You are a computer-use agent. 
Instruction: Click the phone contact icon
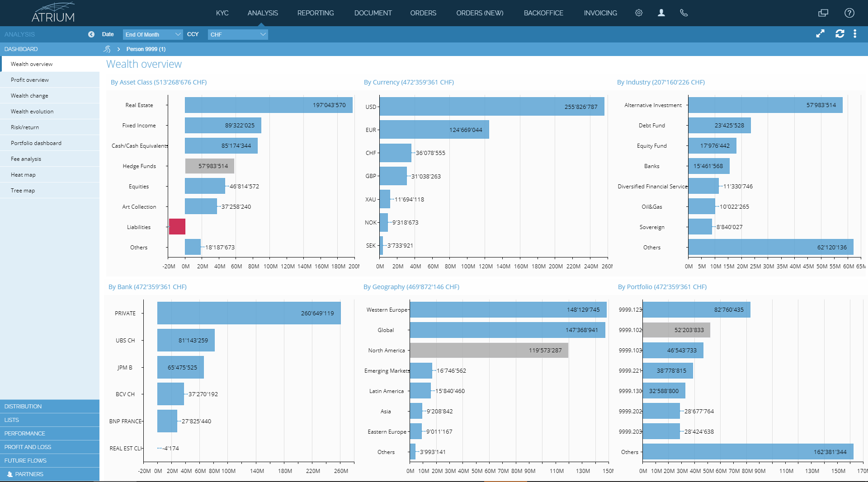point(684,13)
